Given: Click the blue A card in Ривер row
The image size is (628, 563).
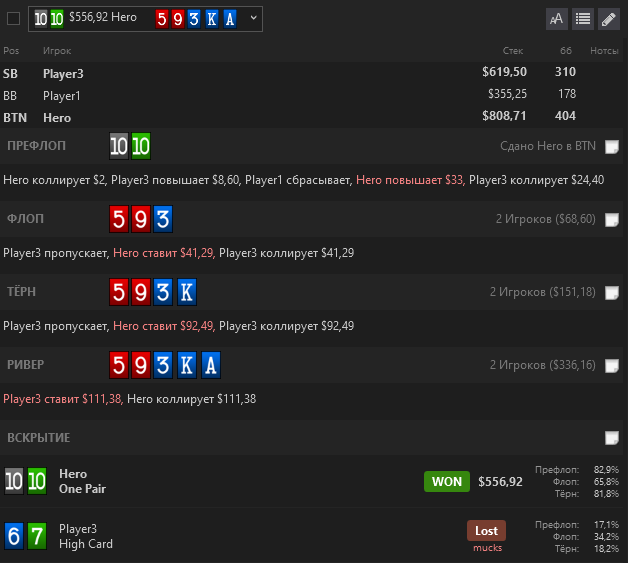Looking at the screenshot, I should pyautogui.click(x=211, y=365).
